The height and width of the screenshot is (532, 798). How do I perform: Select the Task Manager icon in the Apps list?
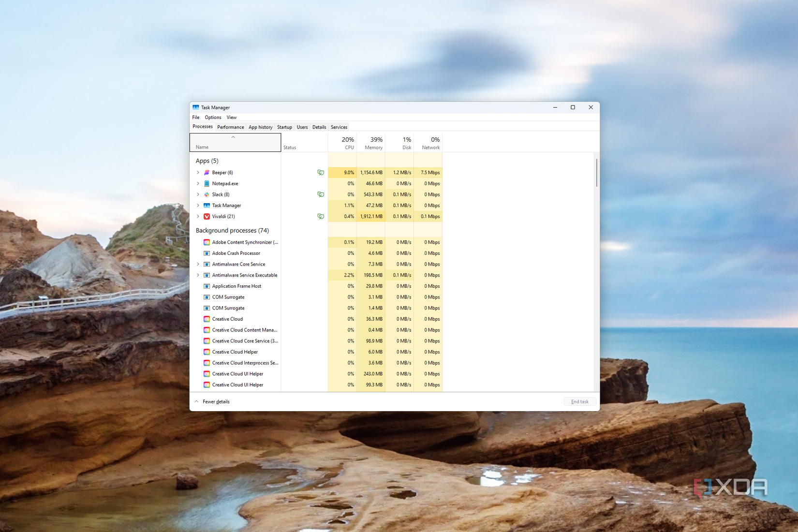pyautogui.click(x=207, y=205)
